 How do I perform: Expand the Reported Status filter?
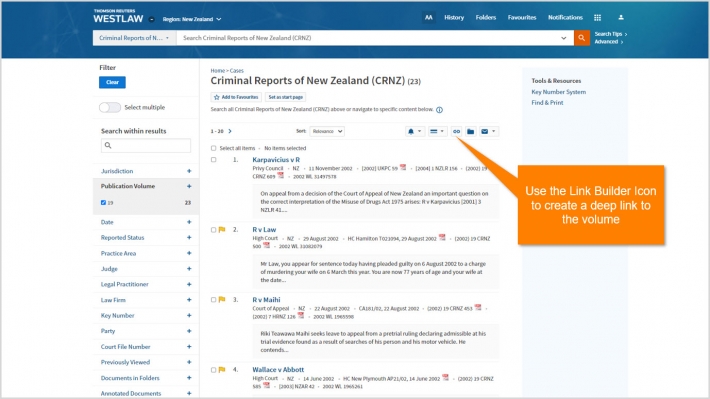[189, 237]
